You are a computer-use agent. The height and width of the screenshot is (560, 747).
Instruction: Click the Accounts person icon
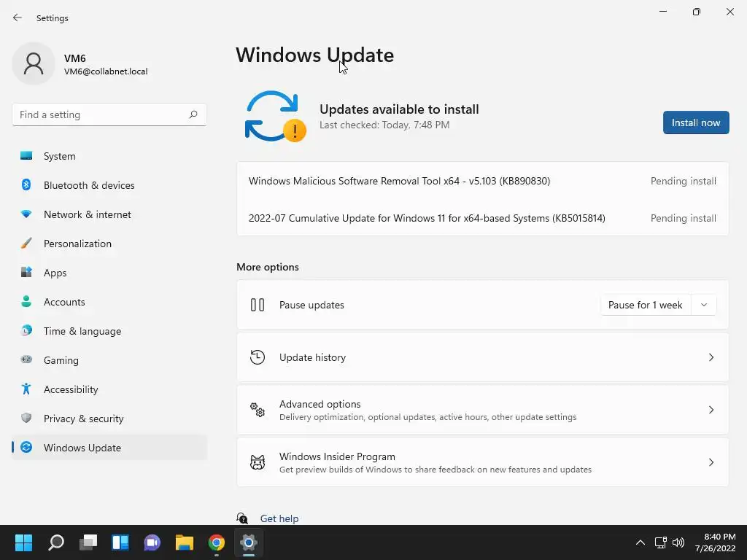[x=26, y=301]
